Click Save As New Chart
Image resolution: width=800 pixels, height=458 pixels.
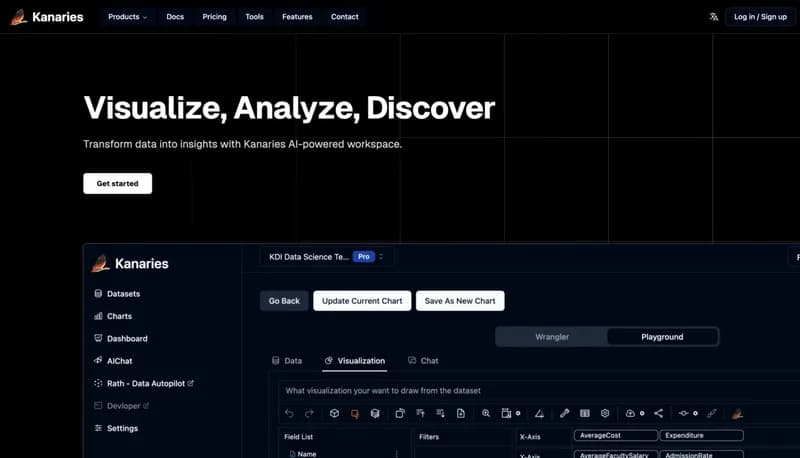click(x=460, y=301)
